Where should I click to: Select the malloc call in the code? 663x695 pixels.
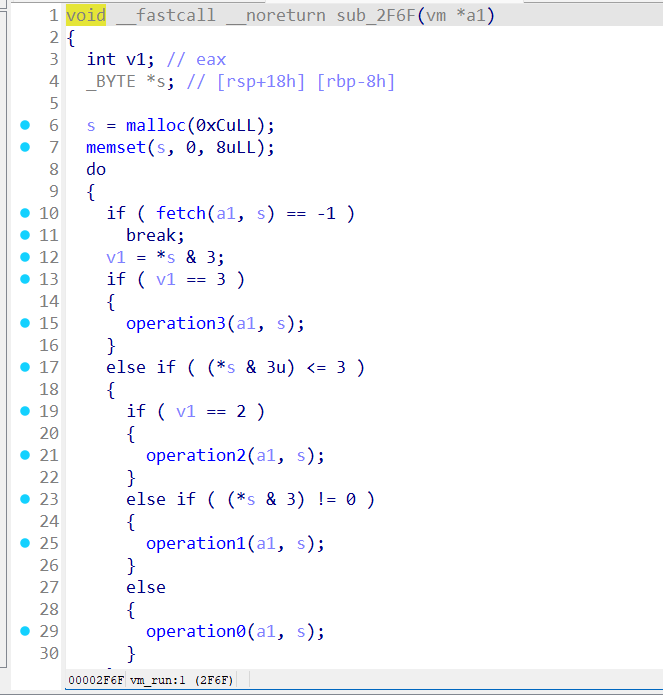coord(152,125)
